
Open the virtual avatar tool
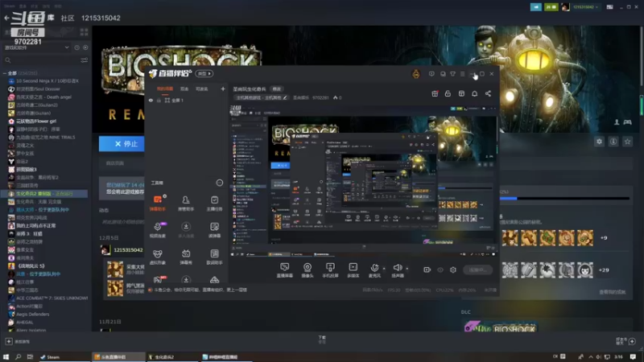coord(157,257)
